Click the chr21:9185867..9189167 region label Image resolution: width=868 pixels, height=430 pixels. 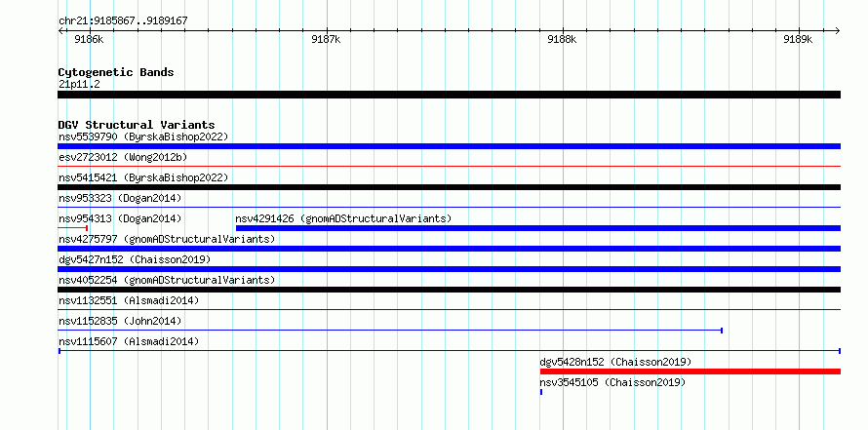pyautogui.click(x=123, y=21)
